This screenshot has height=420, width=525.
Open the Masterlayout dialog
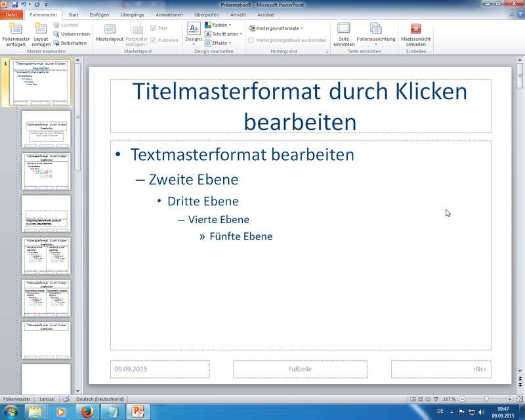(x=110, y=33)
